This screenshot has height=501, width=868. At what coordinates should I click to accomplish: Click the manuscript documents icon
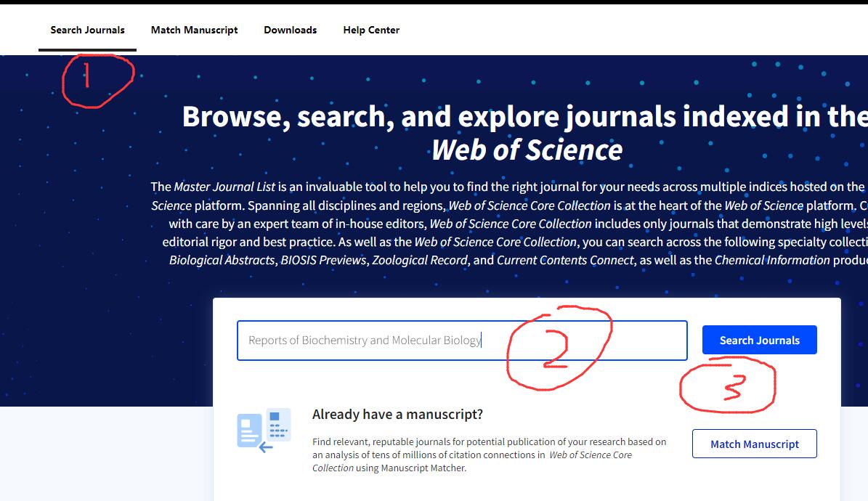(x=264, y=431)
